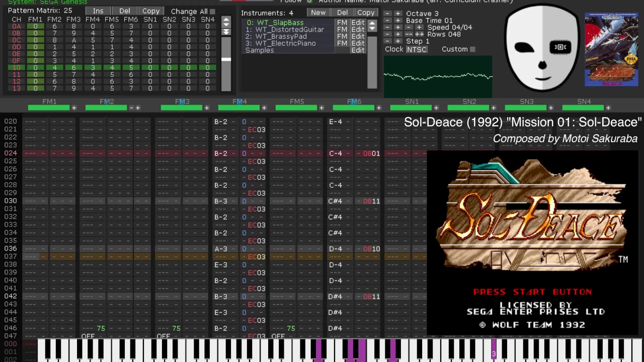The image size is (644, 362).
Task: Expand the SN2 channel effect columns
Action: point(494,108)
